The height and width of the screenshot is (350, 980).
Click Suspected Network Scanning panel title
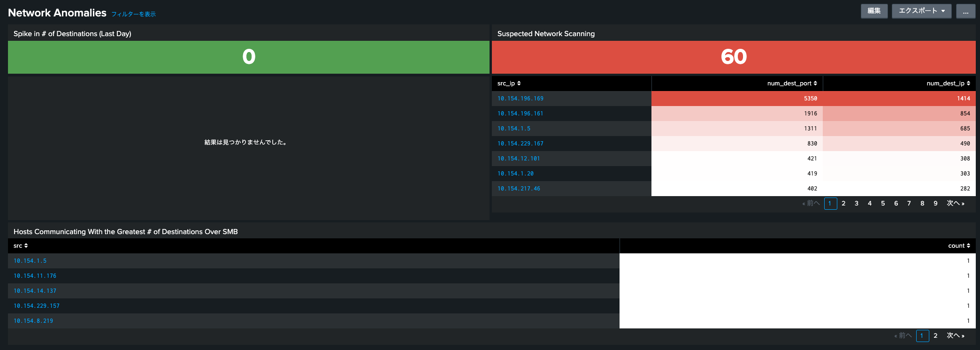pos(546,34)
